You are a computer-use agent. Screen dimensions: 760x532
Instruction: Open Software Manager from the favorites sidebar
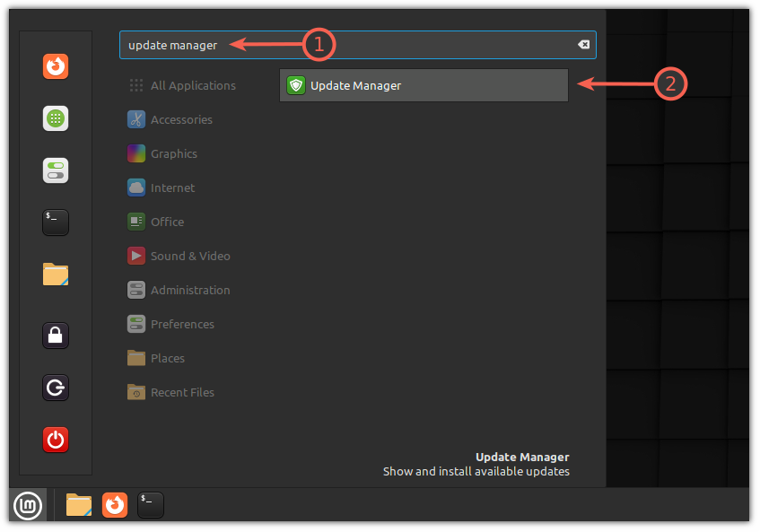56,118
